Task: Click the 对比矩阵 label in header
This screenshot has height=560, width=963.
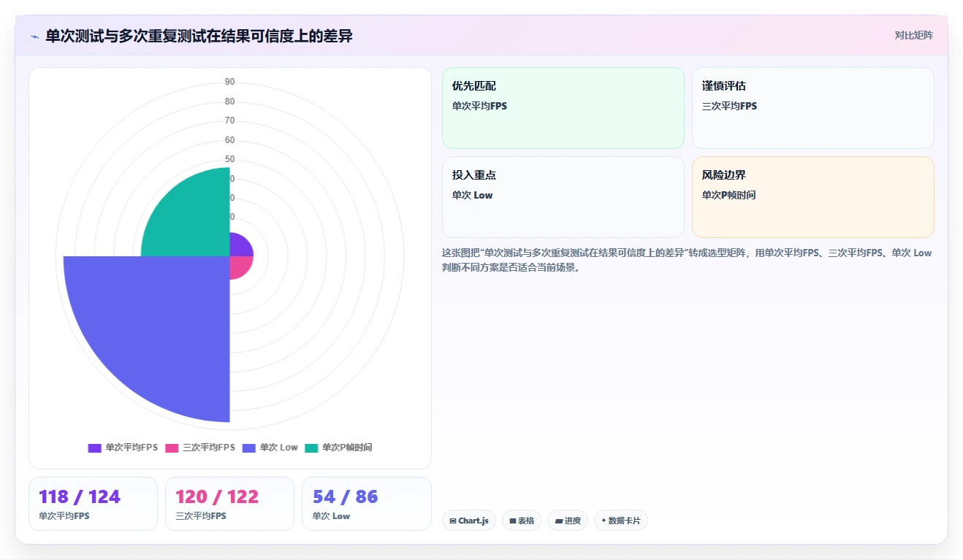Action: pos(914,35)
